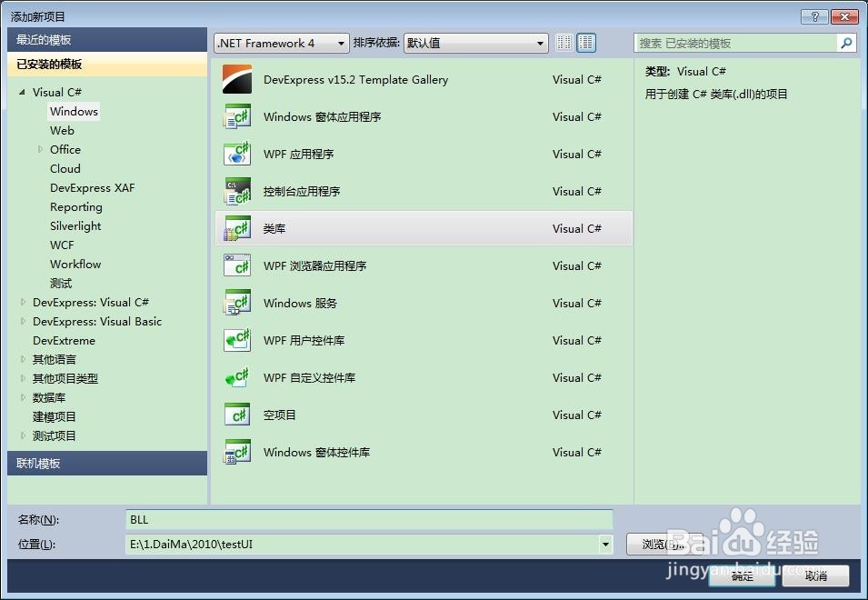Select the Reporting category

76,207
